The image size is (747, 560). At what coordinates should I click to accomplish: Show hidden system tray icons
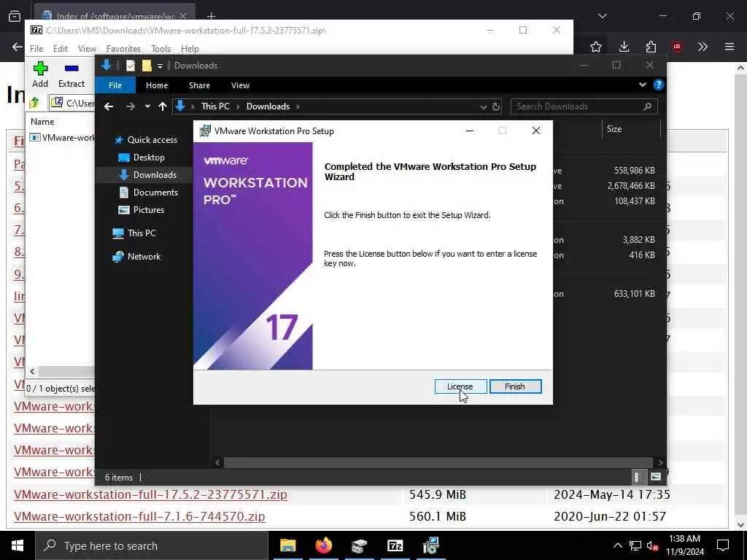point(617,545)
